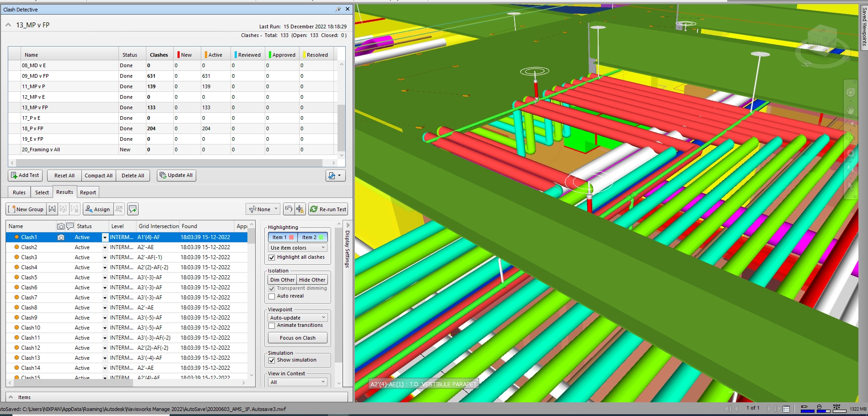Expand the status dropdown arrow for Clash3
The height and width of the screenshot is (416, 868).
pyautogui.click(x=105, y=257)
